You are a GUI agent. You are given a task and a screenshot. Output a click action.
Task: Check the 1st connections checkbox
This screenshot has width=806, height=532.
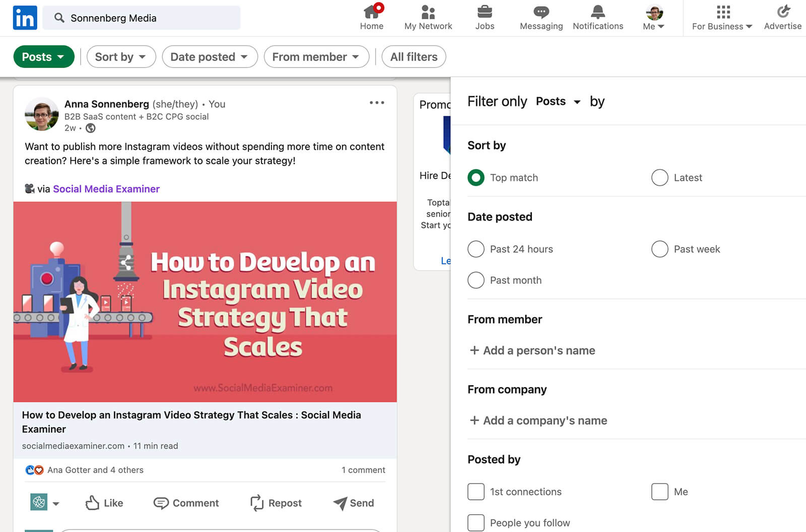[x=476, y=492]
